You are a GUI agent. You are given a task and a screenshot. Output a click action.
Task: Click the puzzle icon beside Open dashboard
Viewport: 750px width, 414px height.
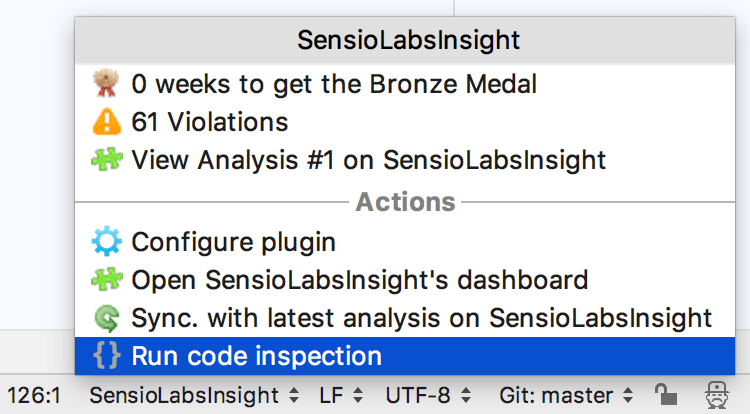(x=106, y=280)
